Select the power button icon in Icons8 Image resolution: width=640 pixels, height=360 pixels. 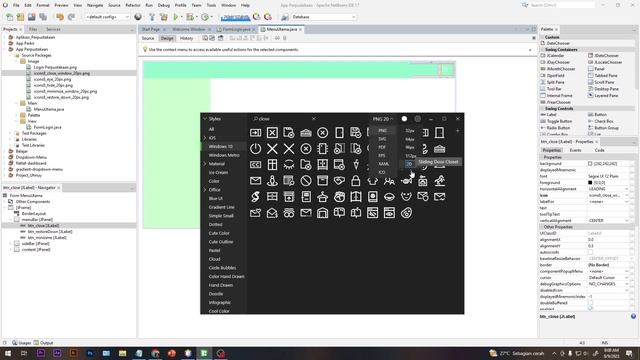tap(256, 149)
